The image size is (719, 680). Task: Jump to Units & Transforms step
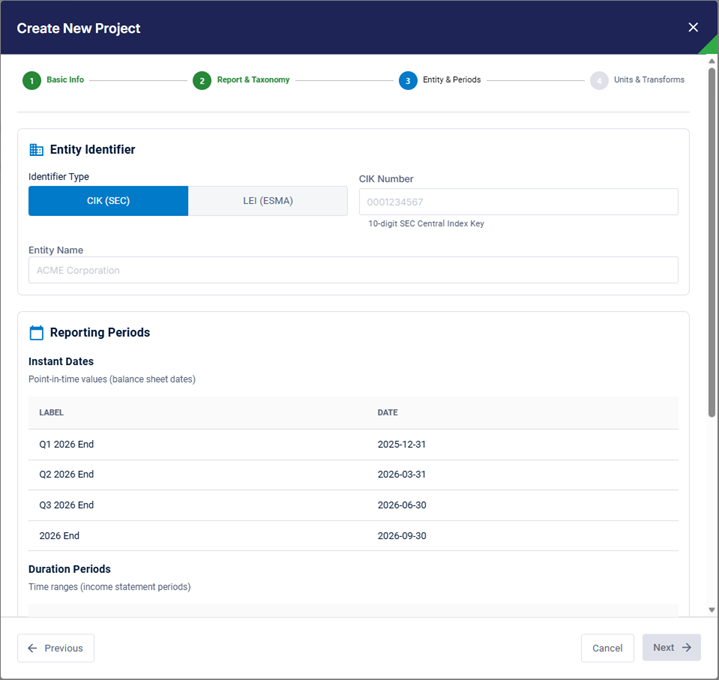(x=649, y=80)
